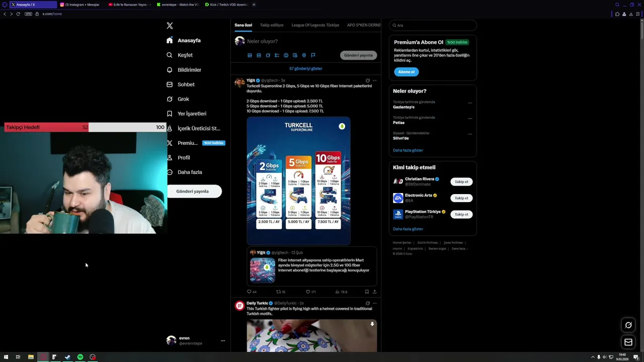The width and height of the screenshot is (644, 362).
Task: Open Steam from the taskbar
Action: click(67, 357)
